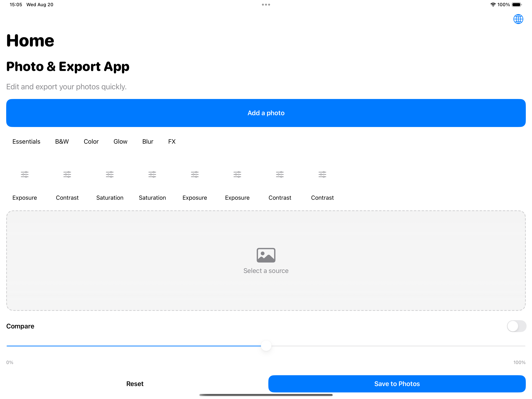Open the globe language icon
The width and height of the screenshot is (532, 399).
[x=518, y=19]
